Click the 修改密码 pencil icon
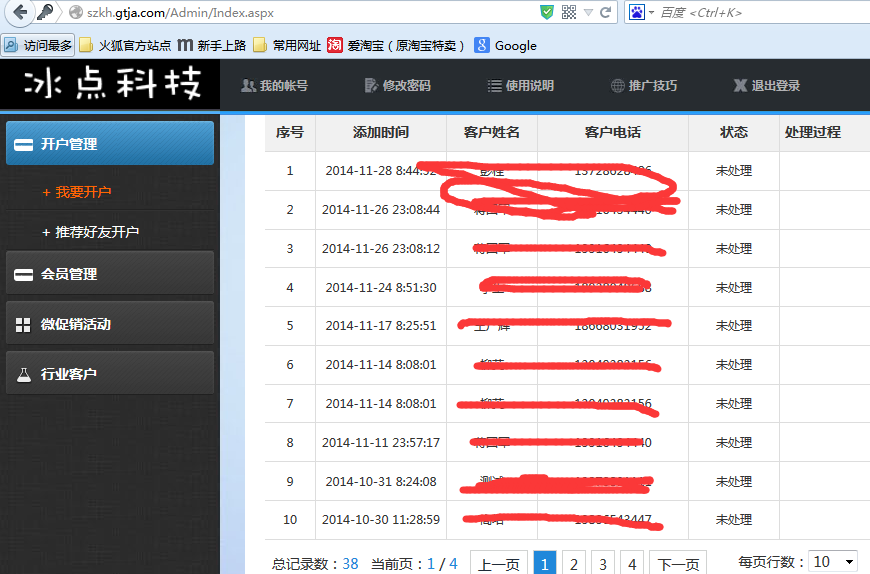The image size is (870, 574). click(x=371, y=85)
